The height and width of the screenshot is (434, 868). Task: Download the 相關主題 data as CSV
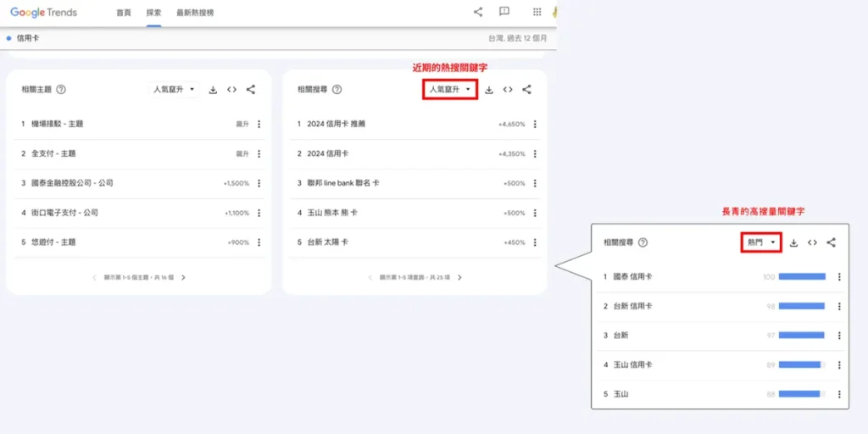(213, 90)
